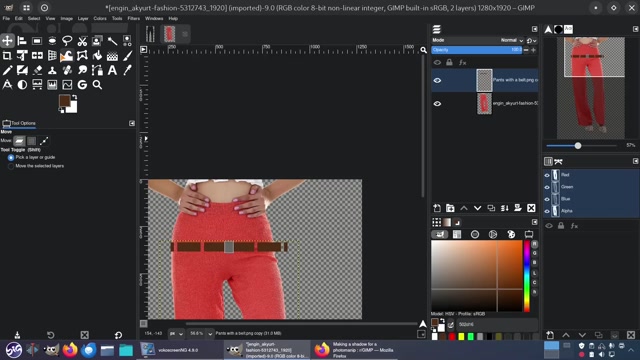The height and width of the screenshot is (360, 640).
Task: Activate the Text tool
Action: pos(112,70)
